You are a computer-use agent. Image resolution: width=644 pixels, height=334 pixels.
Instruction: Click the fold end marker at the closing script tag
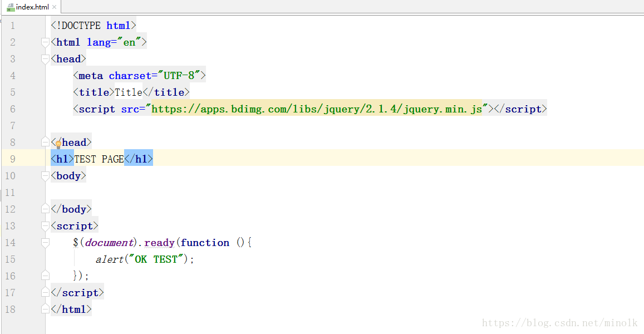click(46, 293)
